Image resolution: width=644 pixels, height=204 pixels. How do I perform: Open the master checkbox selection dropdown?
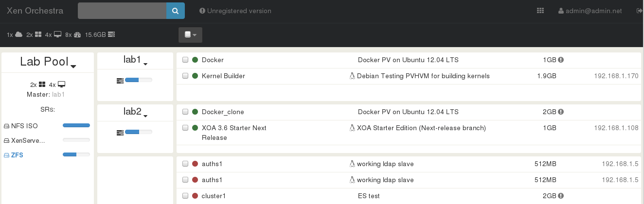pos(190,35)
